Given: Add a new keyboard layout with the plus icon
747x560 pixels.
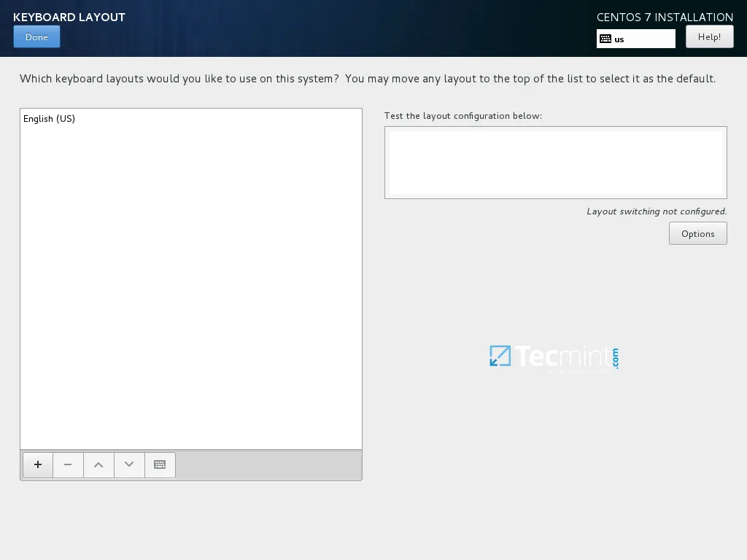Looking at the screenshot, I should (x=37, y=464).
